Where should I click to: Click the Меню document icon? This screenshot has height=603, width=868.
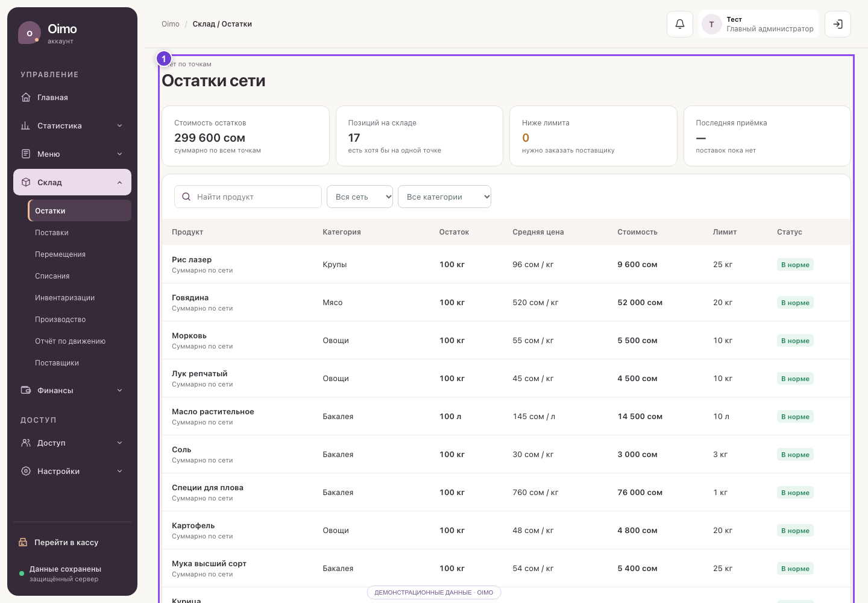[26, 154]
